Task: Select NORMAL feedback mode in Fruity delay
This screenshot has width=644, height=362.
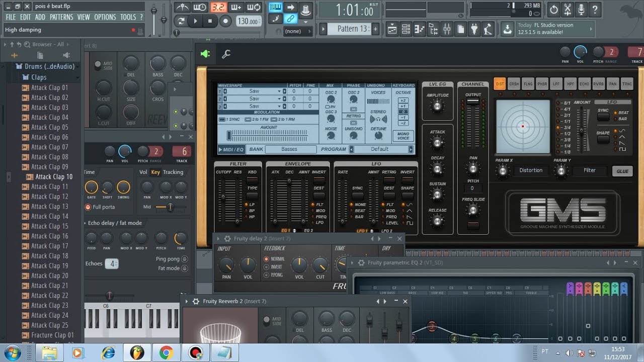Action: [267, 259]
